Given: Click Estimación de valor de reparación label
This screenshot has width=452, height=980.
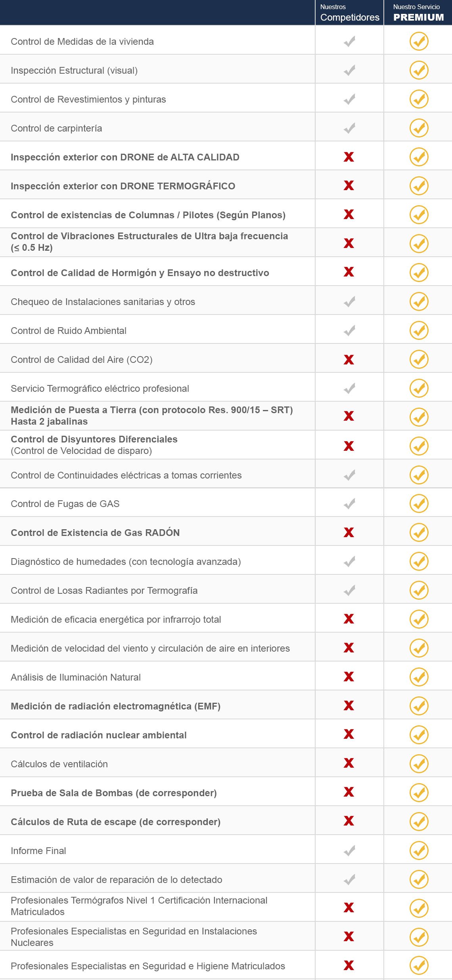Looking at the screenshot, I should click(x=116, y=880).
